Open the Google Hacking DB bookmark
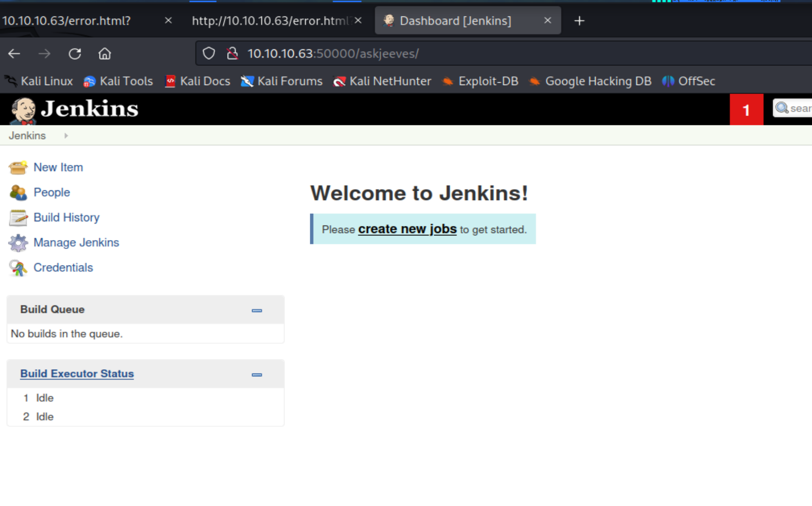The height and width of the screenshot is (506, 812). tap(590, 81)
